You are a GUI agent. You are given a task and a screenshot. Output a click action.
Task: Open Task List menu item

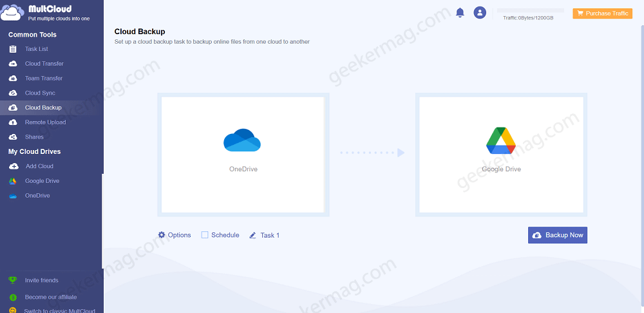tap(36, 49)
